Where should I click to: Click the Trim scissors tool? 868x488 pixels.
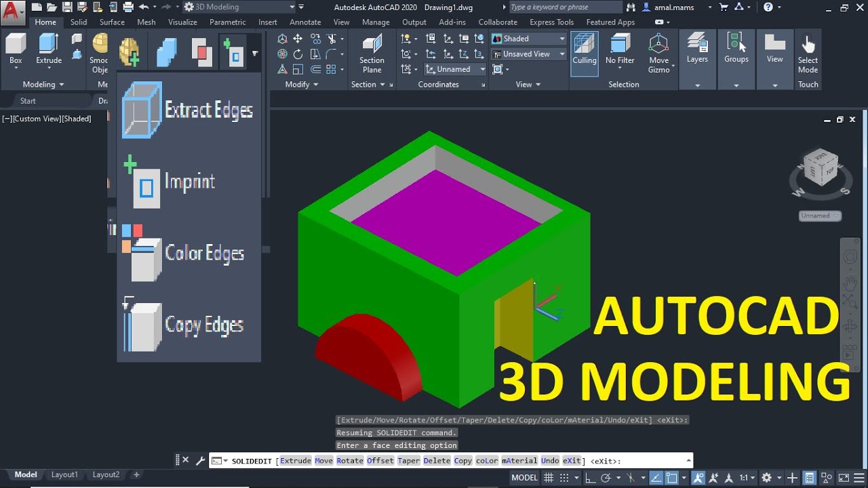332,39
